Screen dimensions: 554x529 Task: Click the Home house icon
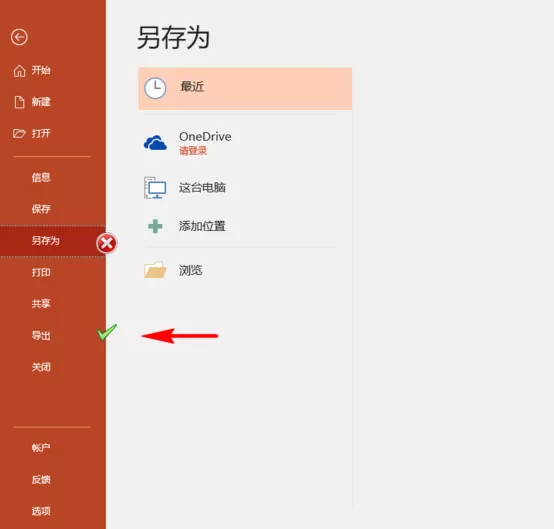coord(19,71)
